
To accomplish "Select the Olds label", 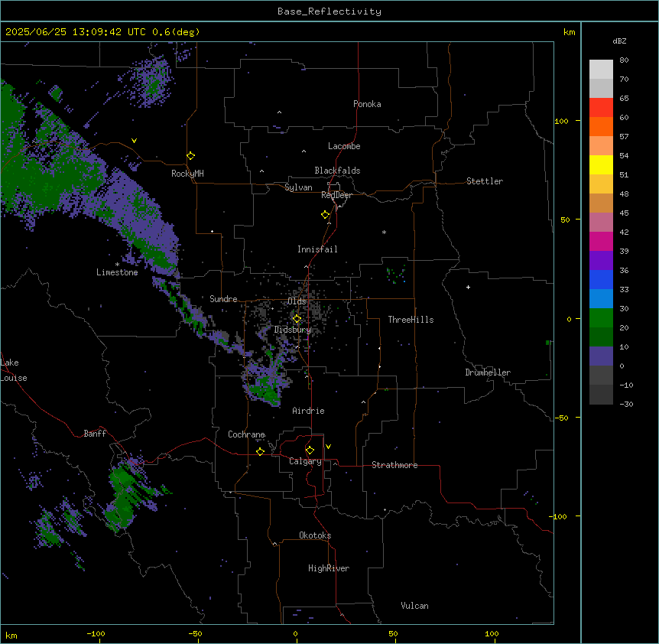I will click(297, 301).
